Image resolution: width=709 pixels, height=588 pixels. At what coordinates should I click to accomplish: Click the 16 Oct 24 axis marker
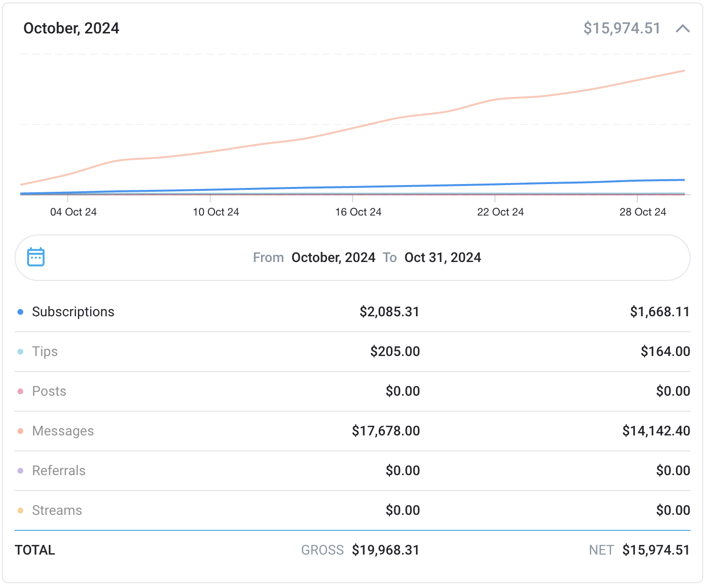[x=358, y=212]
